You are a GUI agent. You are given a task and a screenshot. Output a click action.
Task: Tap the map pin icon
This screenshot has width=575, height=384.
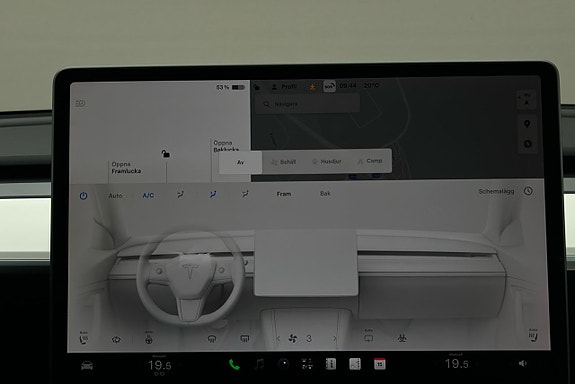527,124
